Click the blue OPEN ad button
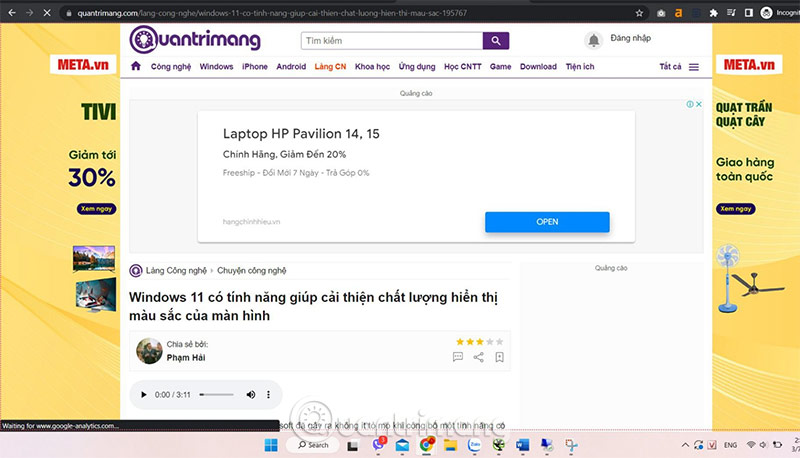This screenshot has width=800, height=458. click(x=547, y=222)
